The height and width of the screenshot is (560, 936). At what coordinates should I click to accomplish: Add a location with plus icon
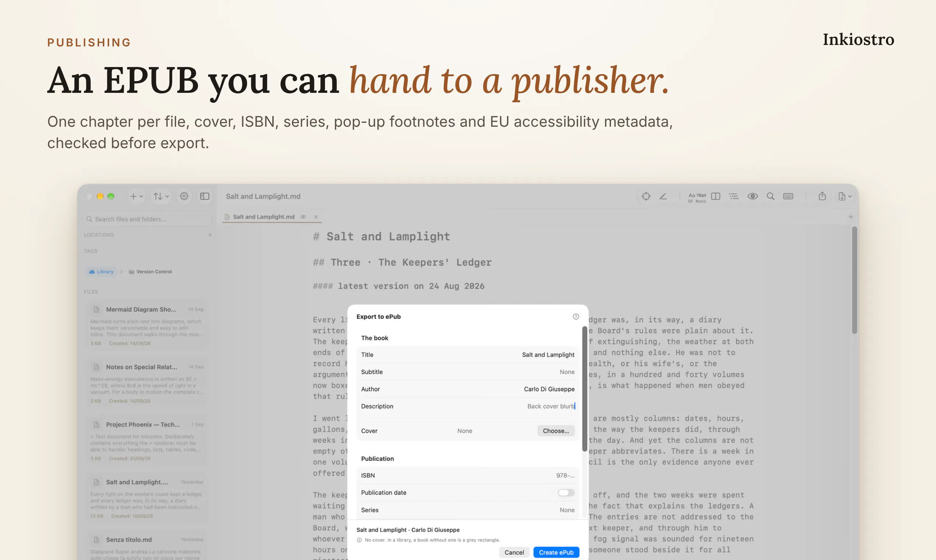coord(210,235)
